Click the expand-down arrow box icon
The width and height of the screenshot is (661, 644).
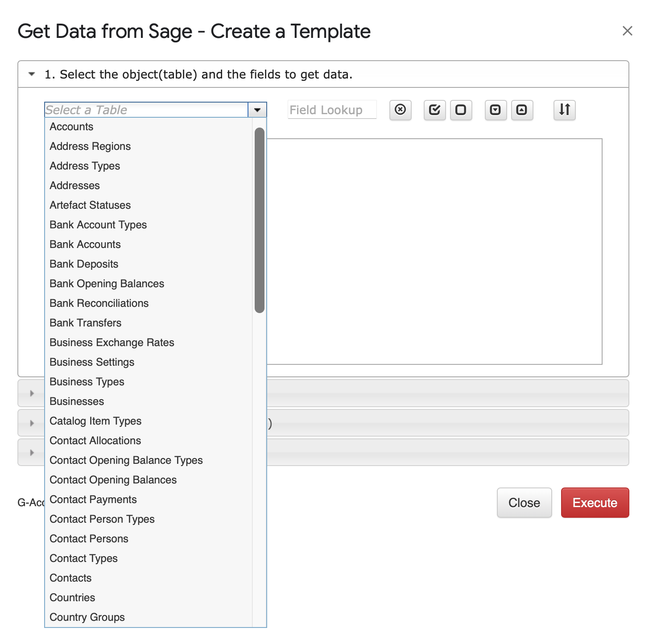[496, 110]
